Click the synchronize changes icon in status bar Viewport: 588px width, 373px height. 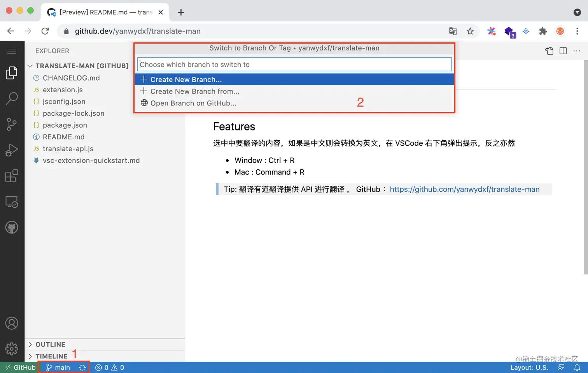[82, 368]
